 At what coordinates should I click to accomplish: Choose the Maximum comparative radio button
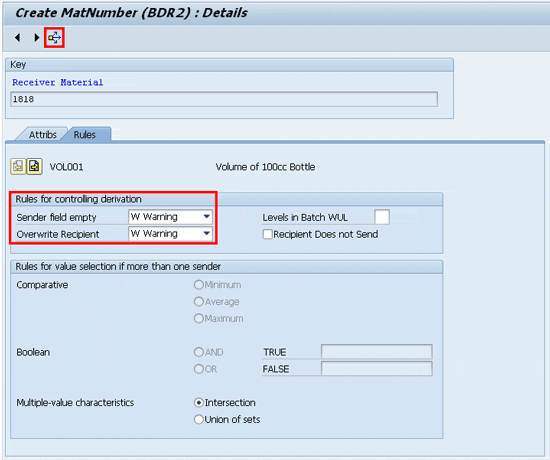click(199, 318)
